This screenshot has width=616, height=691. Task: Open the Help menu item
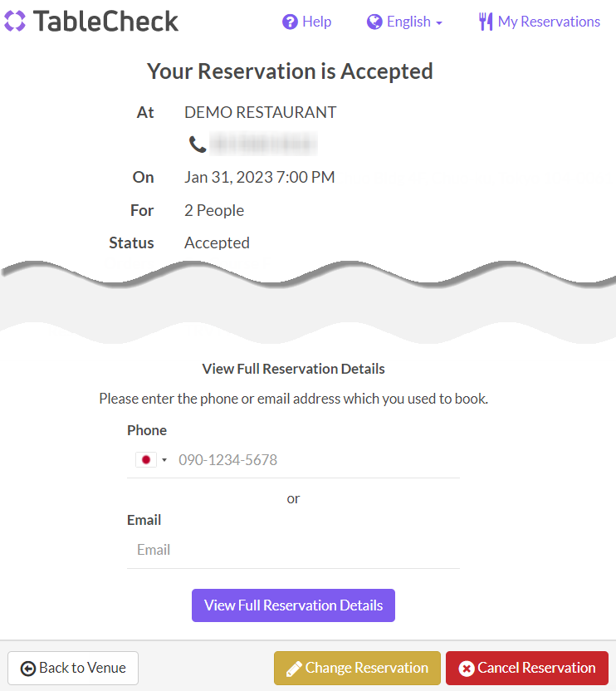tap(306, 21)
